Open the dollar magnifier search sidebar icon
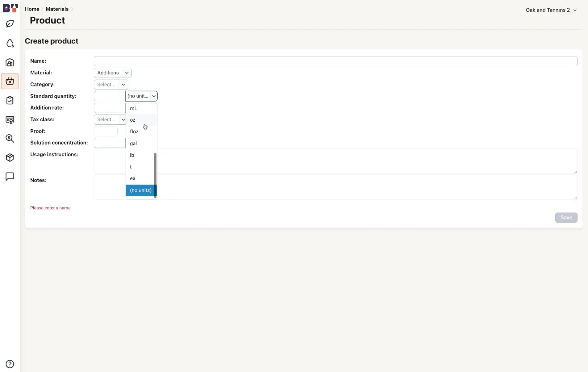588x372 pixels. click(10, 138)
